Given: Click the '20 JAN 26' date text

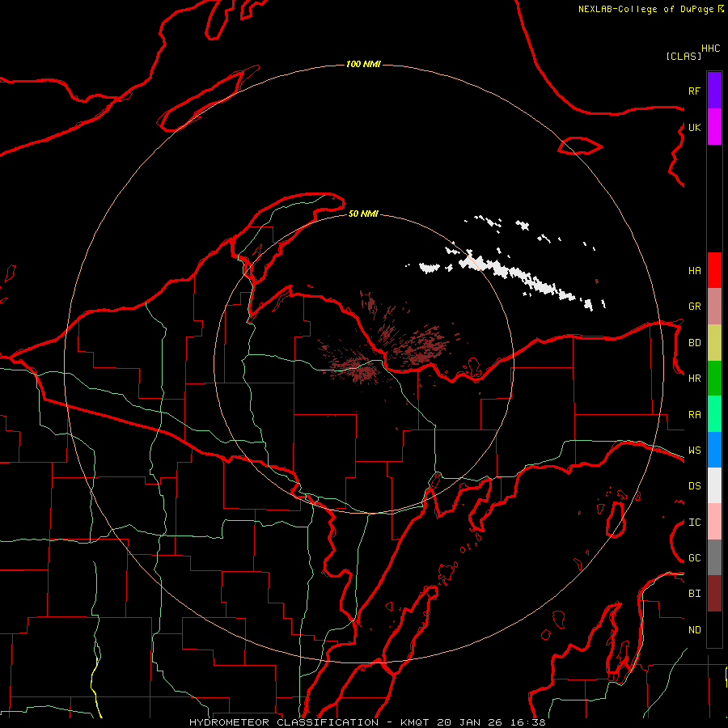Looking at the screenshot, I should coord(469,722).
